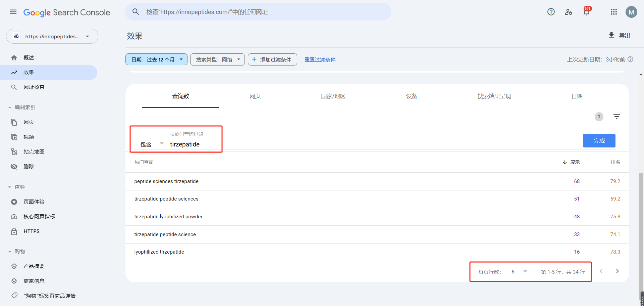Open the 包含 match type dropdown
This screenshot has height=306, width=644.
pos(152,144)
